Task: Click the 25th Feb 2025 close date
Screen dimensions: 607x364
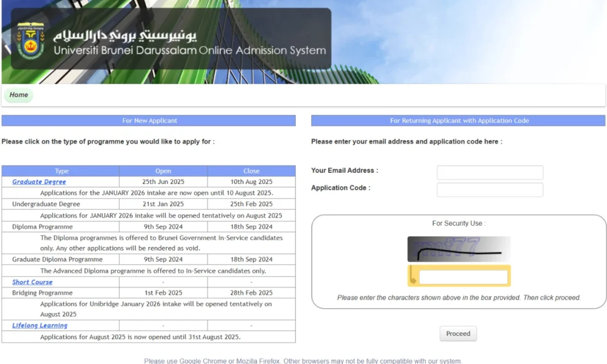Action: coord(251,204)
